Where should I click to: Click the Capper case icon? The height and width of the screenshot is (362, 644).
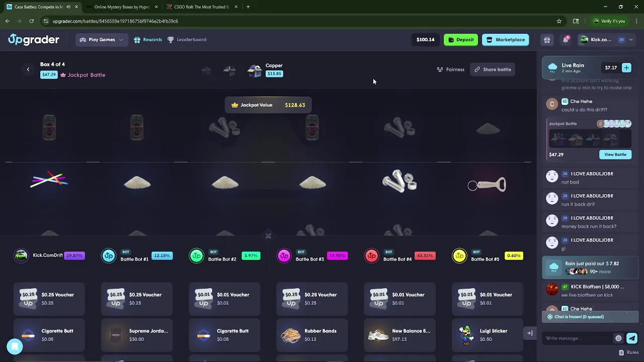pyautogui.click(x=255, y=70)
